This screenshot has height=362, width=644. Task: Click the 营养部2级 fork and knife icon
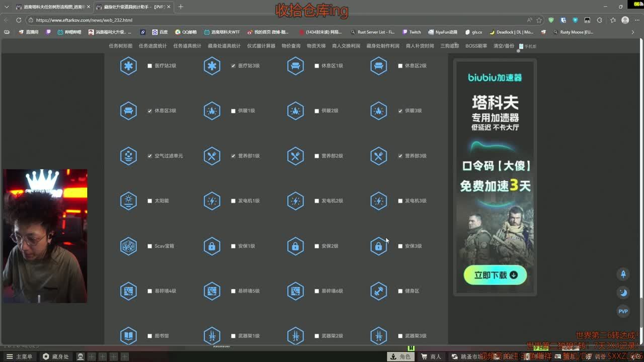[x=295, y=156]
